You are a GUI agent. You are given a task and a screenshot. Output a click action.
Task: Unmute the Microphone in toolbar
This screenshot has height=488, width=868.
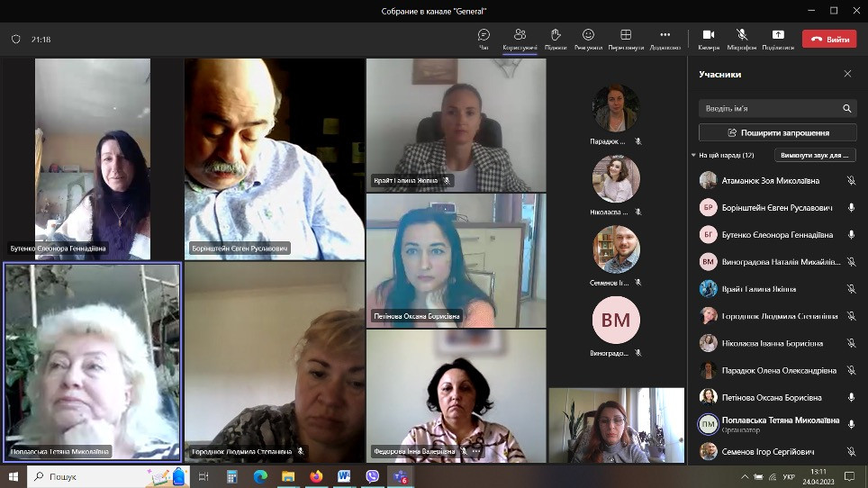tap(742, 40)
